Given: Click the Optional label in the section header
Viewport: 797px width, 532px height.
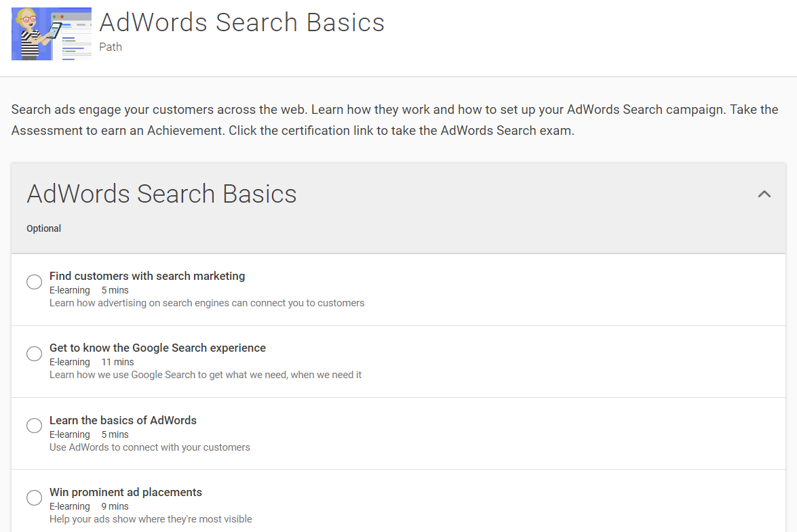Looking at the screenshot, I should tap(43, 228).
